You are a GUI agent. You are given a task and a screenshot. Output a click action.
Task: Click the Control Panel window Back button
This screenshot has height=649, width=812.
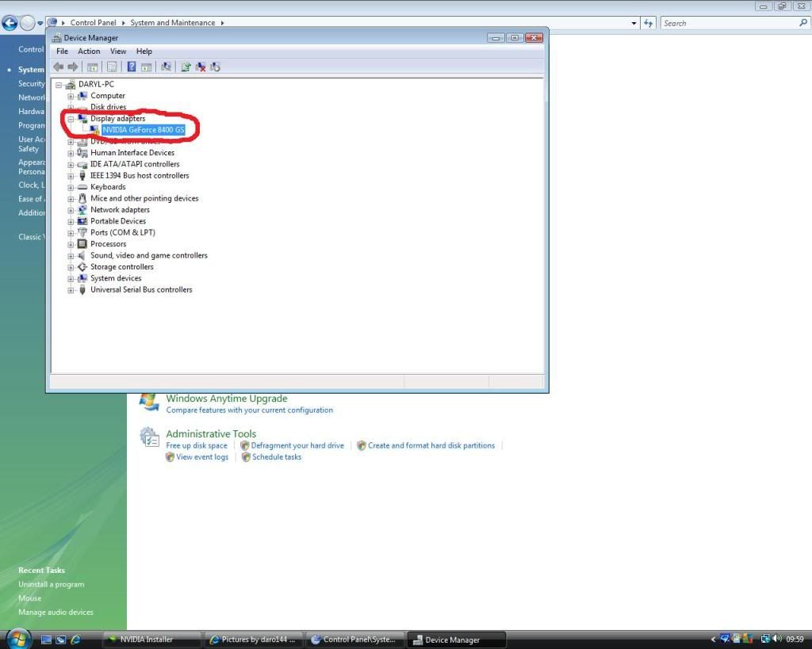pos(10,23)
